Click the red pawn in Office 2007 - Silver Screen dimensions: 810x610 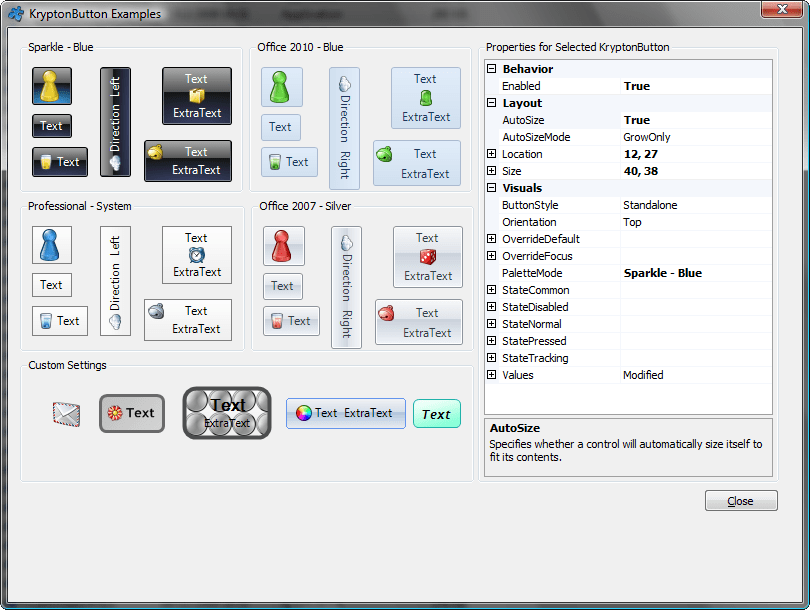tap(283, 246)
